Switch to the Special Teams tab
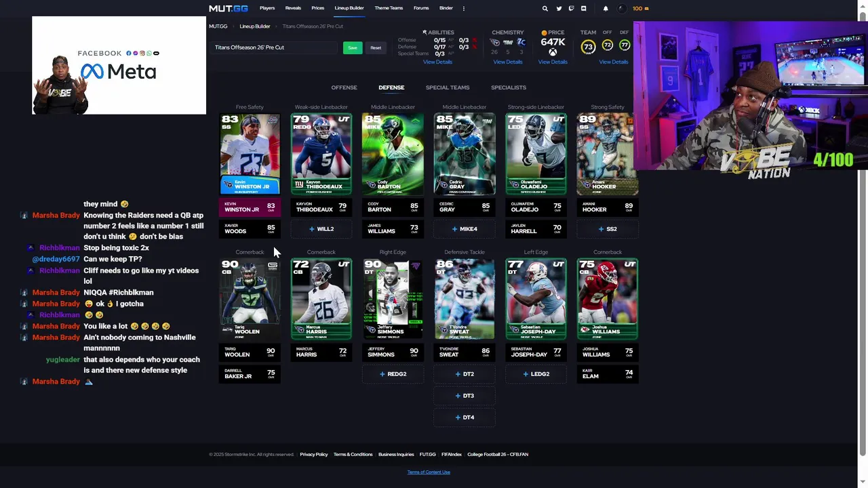 448,87
